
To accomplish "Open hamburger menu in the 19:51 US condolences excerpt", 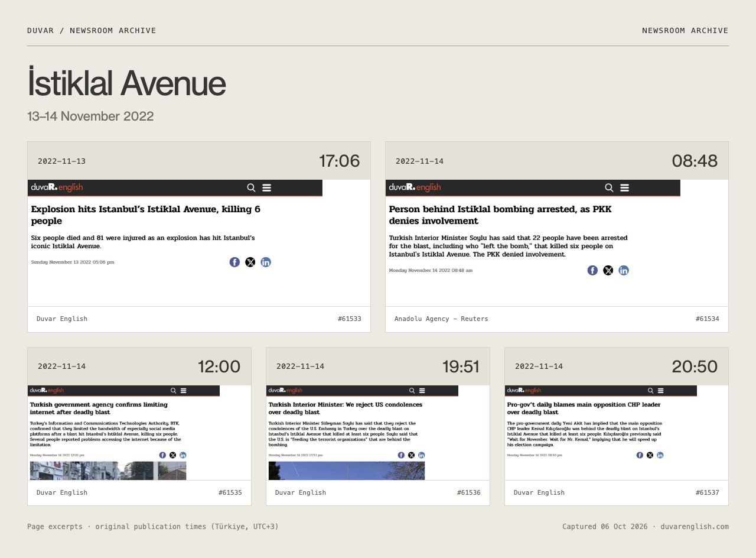I will [422, 391].
